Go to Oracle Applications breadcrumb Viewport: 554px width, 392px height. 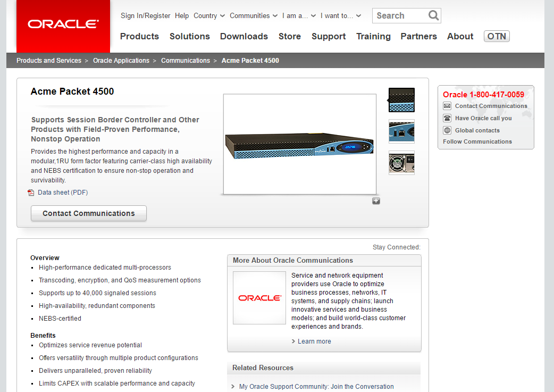coord(121,61)
